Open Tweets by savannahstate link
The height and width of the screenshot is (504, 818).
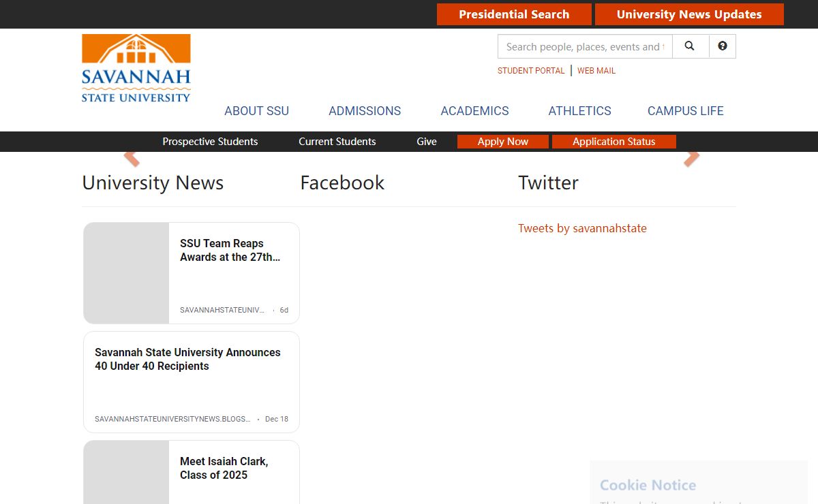(x=582, y=228)
